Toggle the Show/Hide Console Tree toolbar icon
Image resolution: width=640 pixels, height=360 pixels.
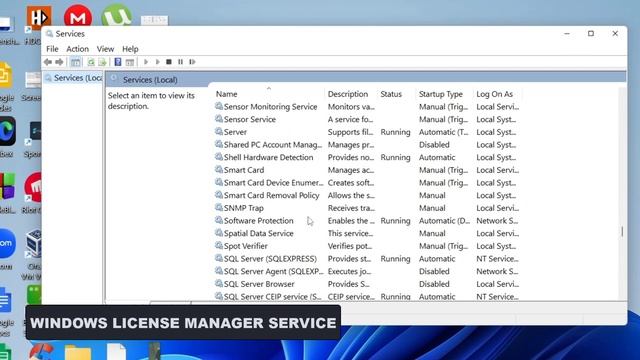[76, 62]
